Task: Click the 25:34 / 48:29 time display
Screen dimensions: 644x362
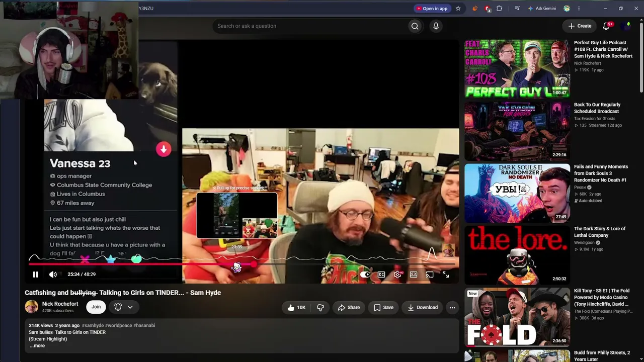Action: tap(82, 275)
